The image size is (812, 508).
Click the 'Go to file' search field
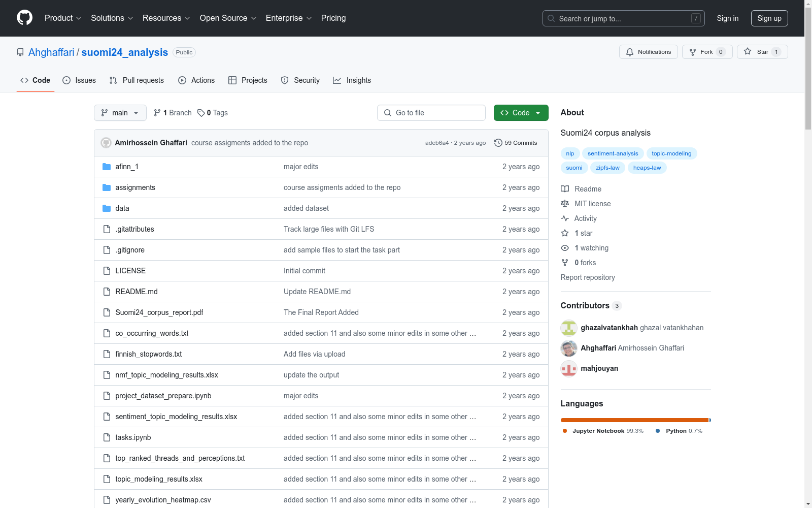pyautogui.click(x=431, y=113)
